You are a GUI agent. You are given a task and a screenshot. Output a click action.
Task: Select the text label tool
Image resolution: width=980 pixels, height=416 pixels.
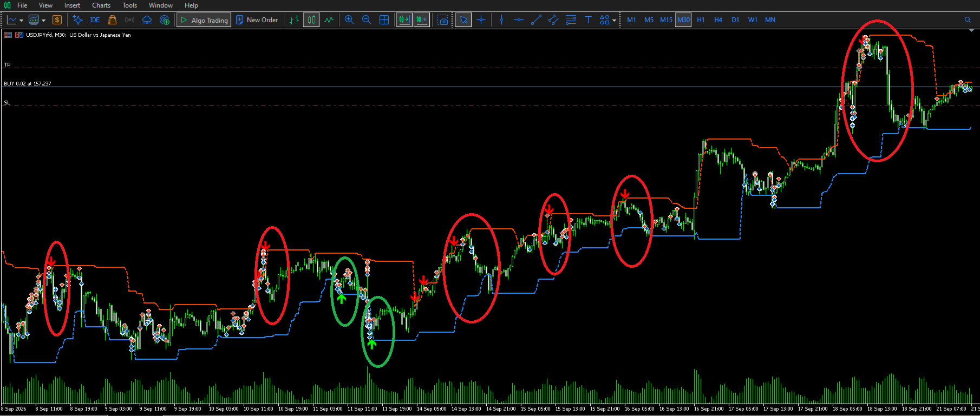588,20
